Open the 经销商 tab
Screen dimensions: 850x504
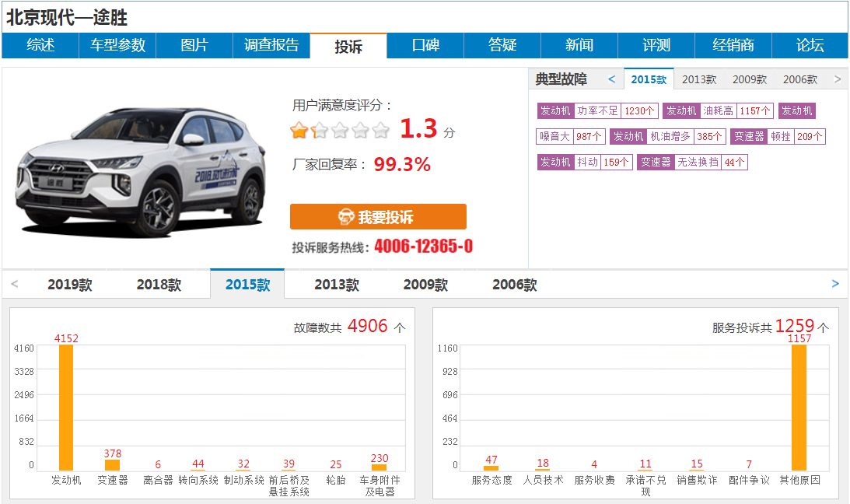point(733,46)
